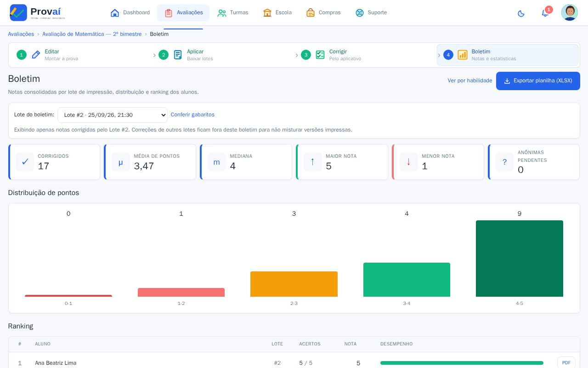The width and height of the screenshot is (588, 368).
Task: Open the notifications bell
Action: [545, 13]
